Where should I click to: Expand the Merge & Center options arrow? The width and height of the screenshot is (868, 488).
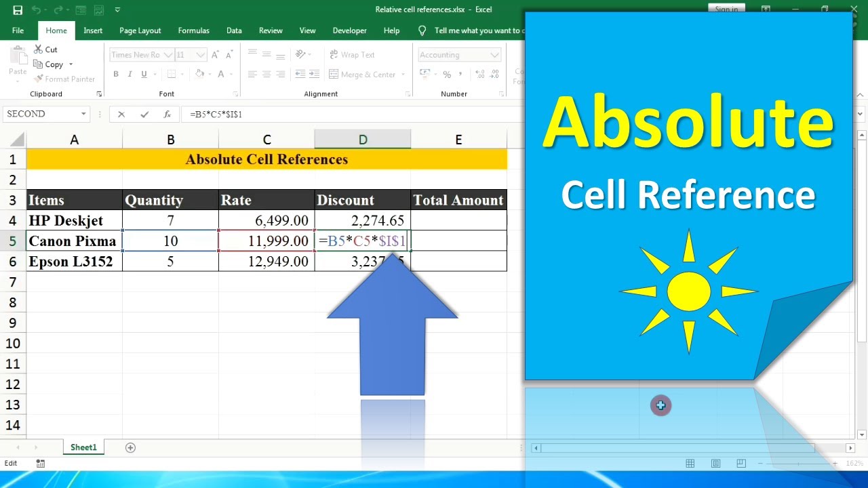coord(403,75)
